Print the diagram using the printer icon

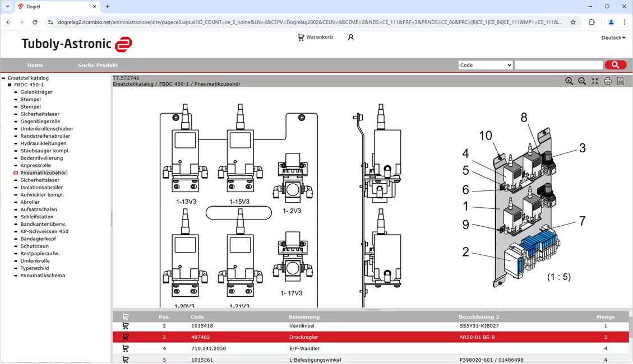(608, 81)
